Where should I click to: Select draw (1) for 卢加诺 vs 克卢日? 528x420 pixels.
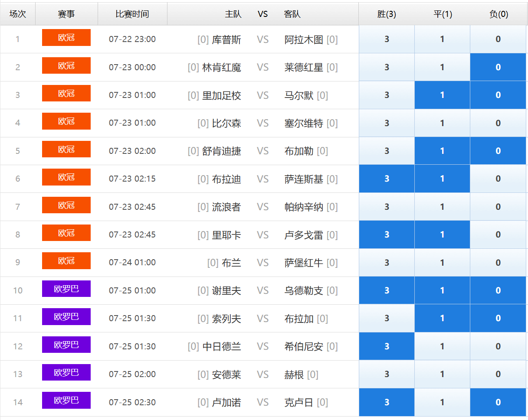pos(442,402)
